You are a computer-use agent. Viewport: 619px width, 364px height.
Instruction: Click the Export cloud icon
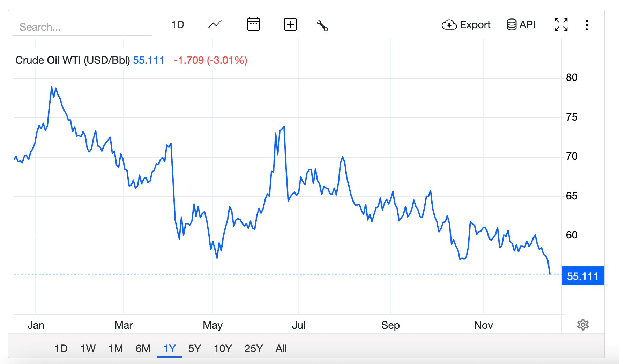(x=450, y=25)
